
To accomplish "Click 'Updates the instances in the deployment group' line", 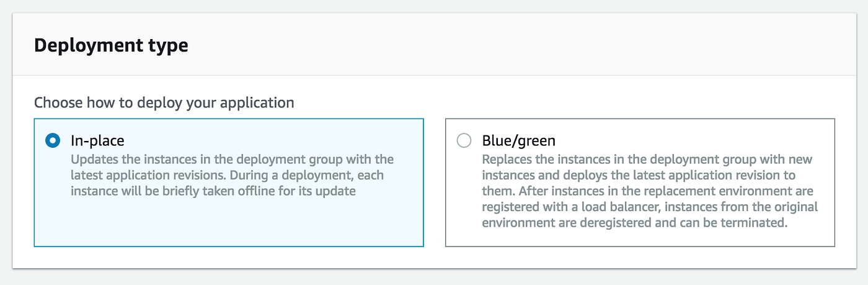I will coord(232,160).
